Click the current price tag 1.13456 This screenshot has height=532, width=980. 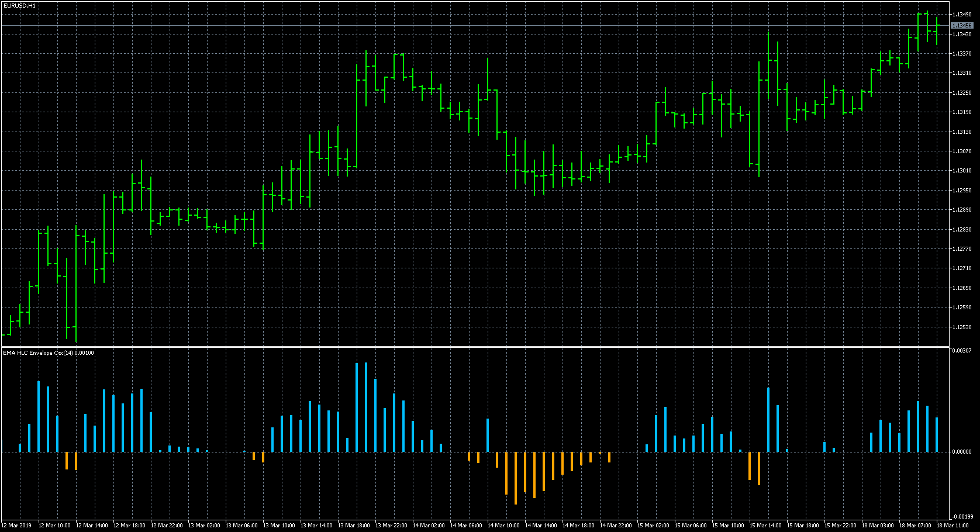coord(961,26)
